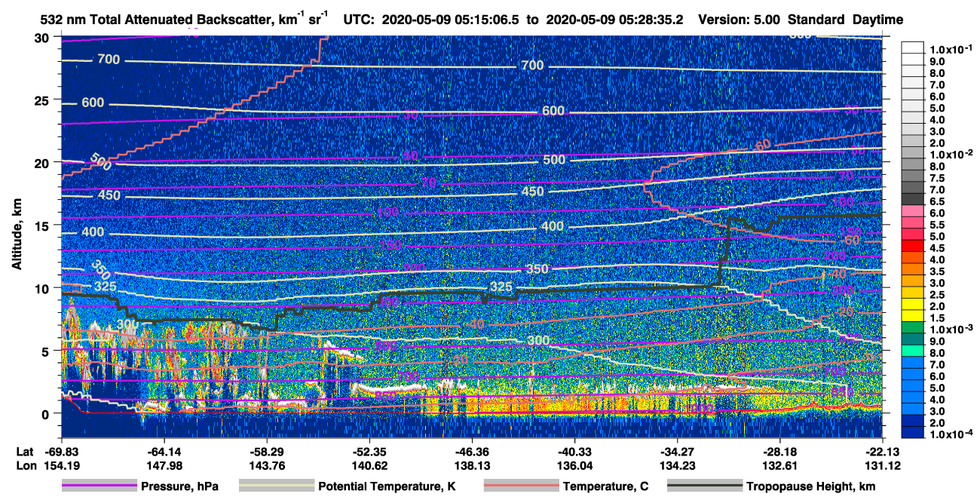Click latitude value -64.14

pyautogui.click(x=164, y=452)
